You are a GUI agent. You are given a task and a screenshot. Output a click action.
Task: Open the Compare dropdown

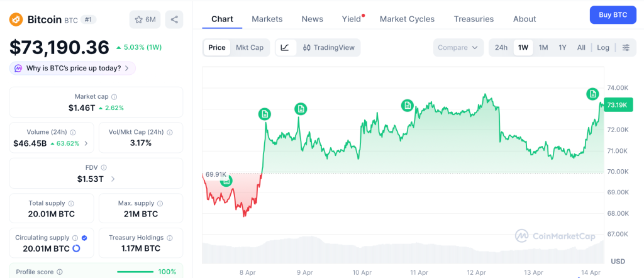tap(458, 48)
